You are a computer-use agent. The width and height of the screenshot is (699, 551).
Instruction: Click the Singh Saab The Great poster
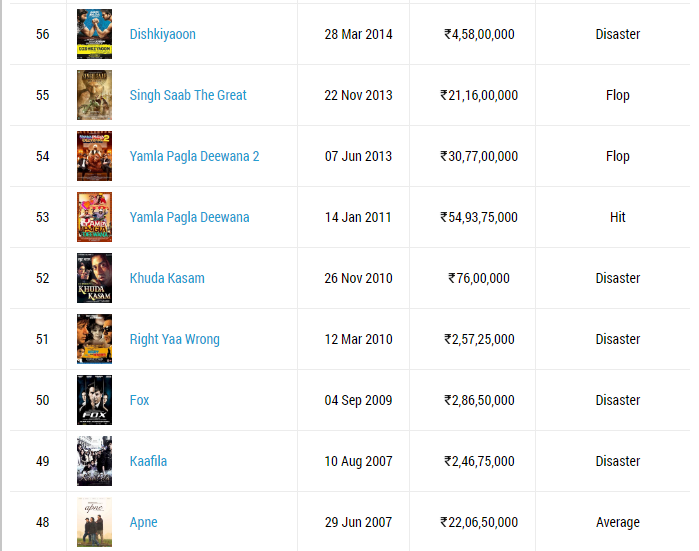tap(95, 95)
